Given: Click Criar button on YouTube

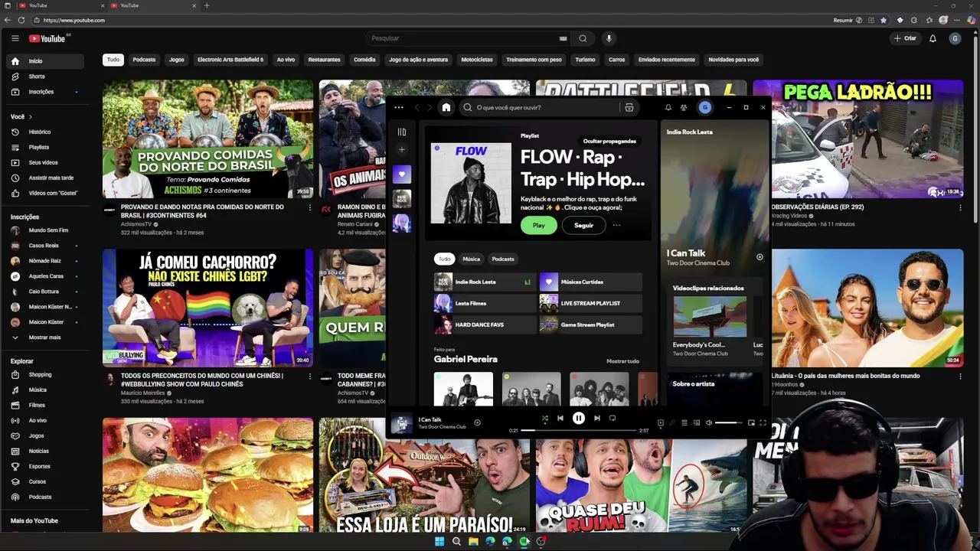Looking at the screenshot, I should [904, 38].
